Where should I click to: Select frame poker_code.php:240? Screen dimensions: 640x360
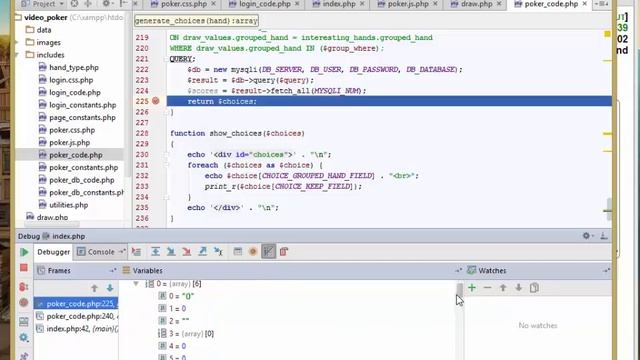click(x=76, y=316)
